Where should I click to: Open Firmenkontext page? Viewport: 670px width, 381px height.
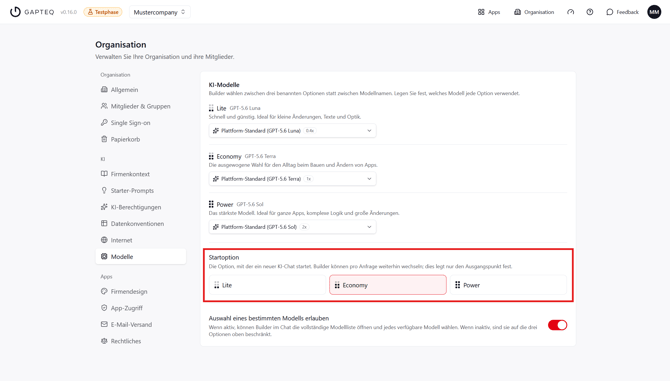141,174
